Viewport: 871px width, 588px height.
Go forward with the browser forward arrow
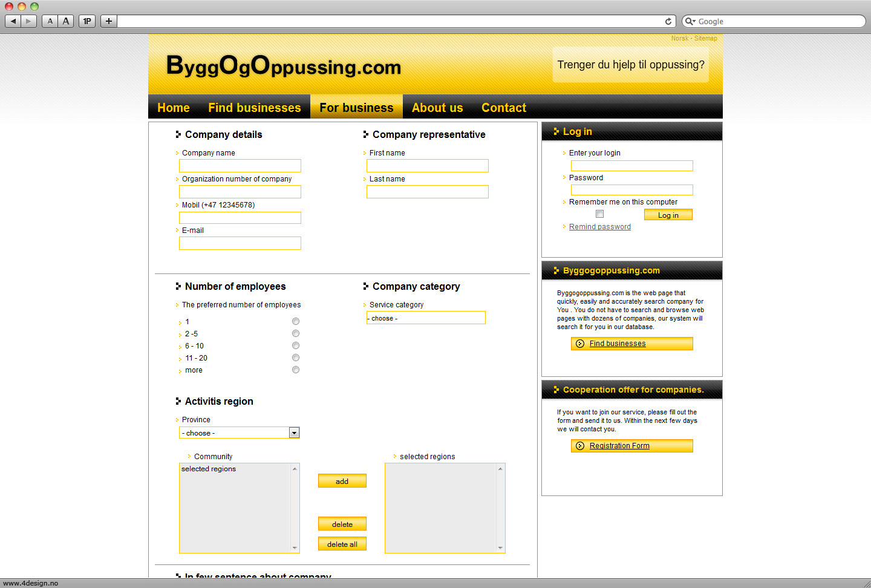(x=28, y=21)
